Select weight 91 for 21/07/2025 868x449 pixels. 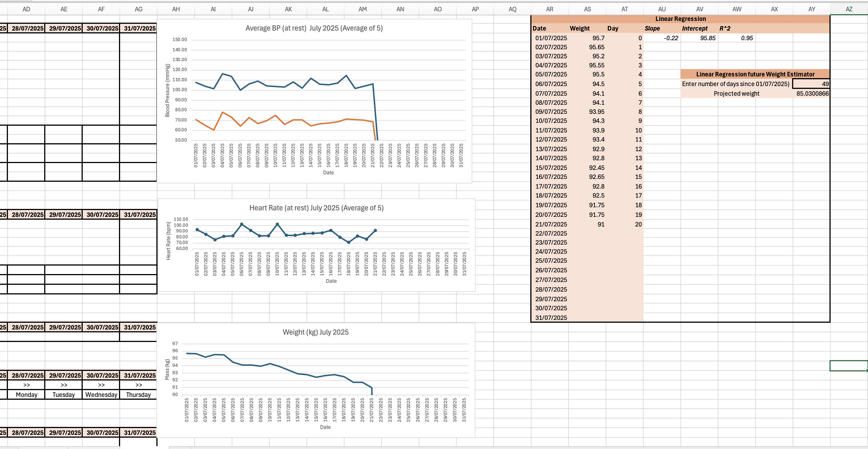[x=587, y=224]
